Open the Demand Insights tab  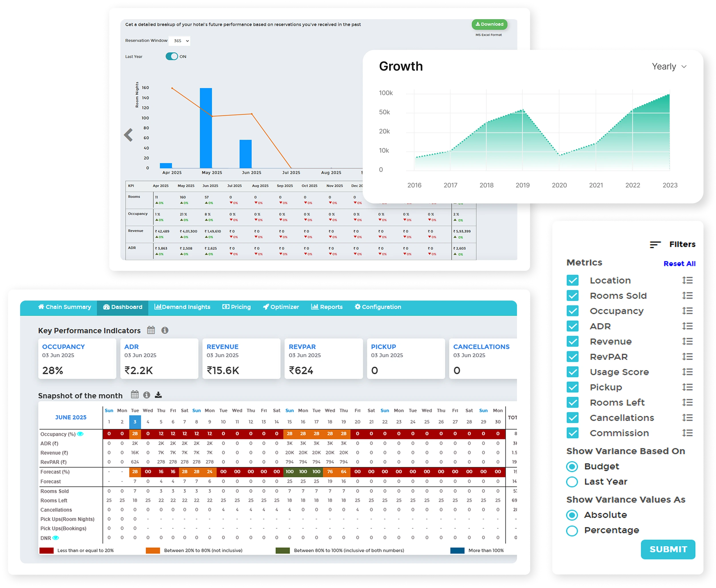182,307
